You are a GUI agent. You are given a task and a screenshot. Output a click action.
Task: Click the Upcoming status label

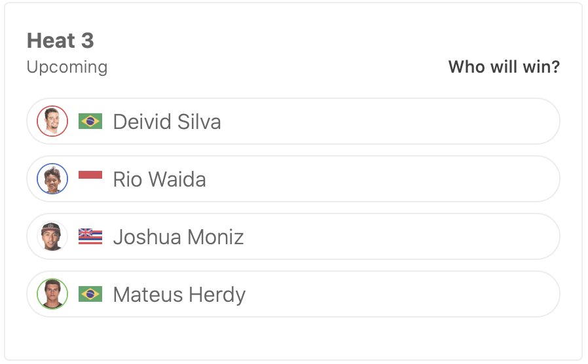67,67
